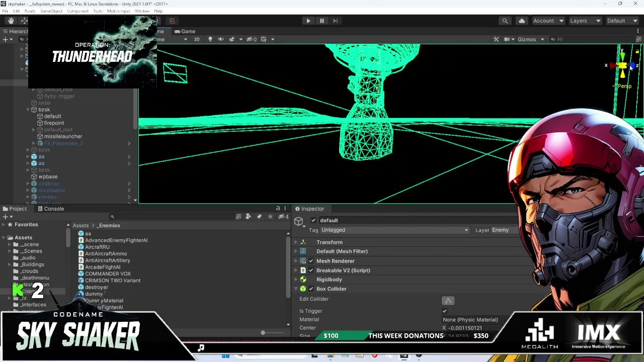Uncheck the Is Trigger checkbox
This screenshot has width=644, height=362.
pos(445,311)
